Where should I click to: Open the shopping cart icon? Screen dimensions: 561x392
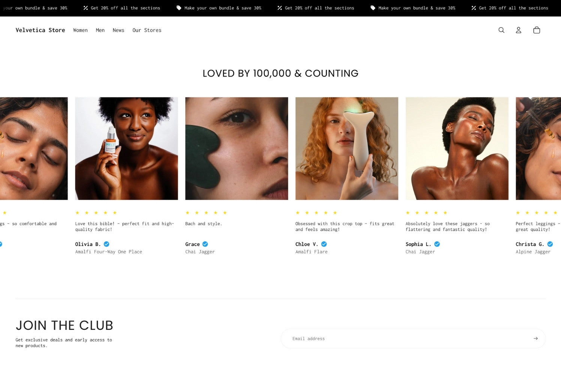pos(537,30)
